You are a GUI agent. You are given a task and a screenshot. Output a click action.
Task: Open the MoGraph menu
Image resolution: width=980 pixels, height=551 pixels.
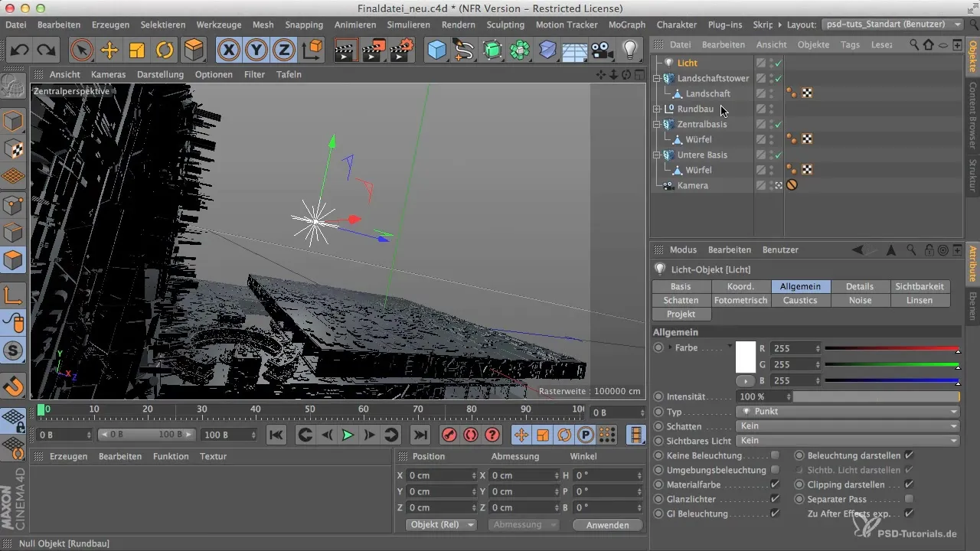(x=626, y=24)
